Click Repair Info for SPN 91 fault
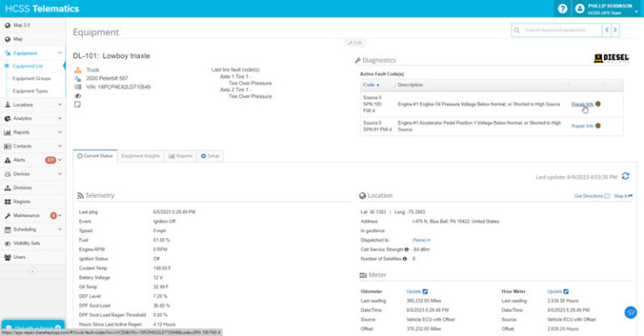 582,126
